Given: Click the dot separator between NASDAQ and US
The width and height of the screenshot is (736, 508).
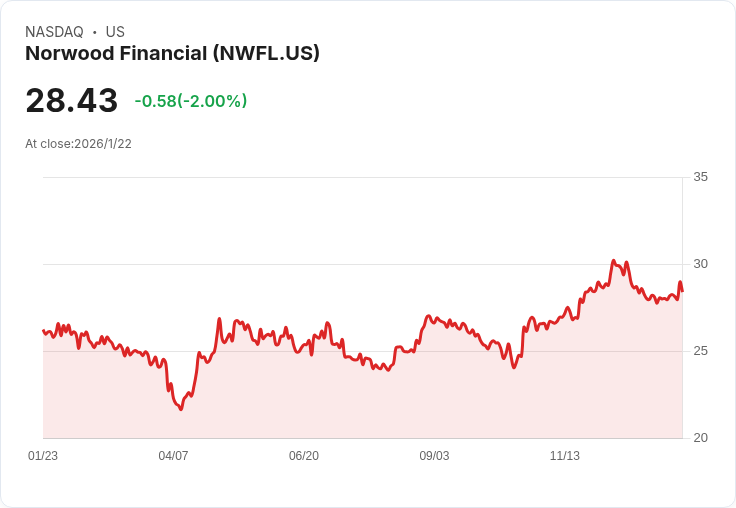Looking at the screenshot, I should [94, 32].
